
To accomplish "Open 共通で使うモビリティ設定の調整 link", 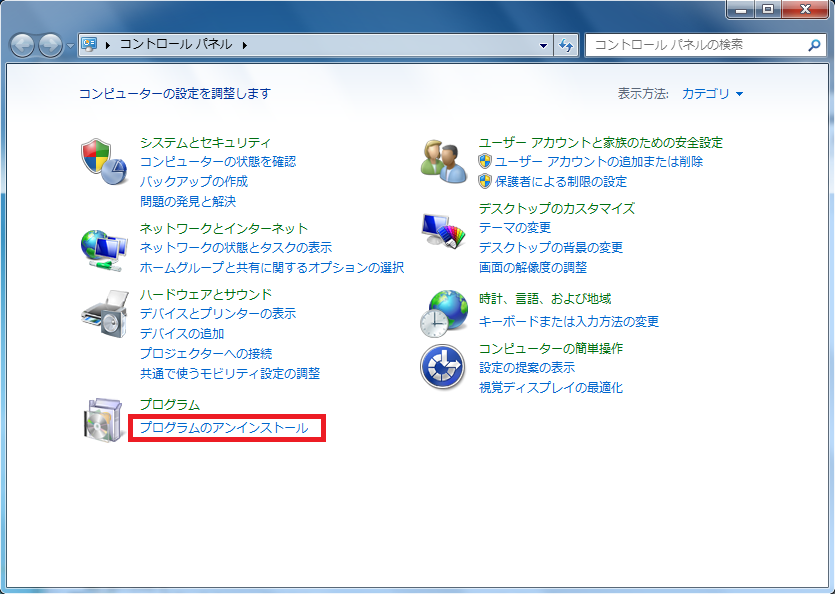I will (230, 373).
